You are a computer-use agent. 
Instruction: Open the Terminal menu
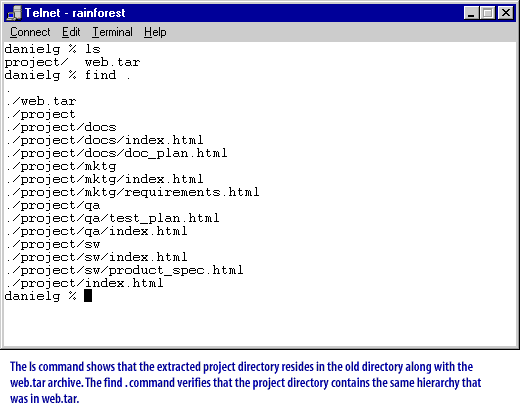coord(112,32)
